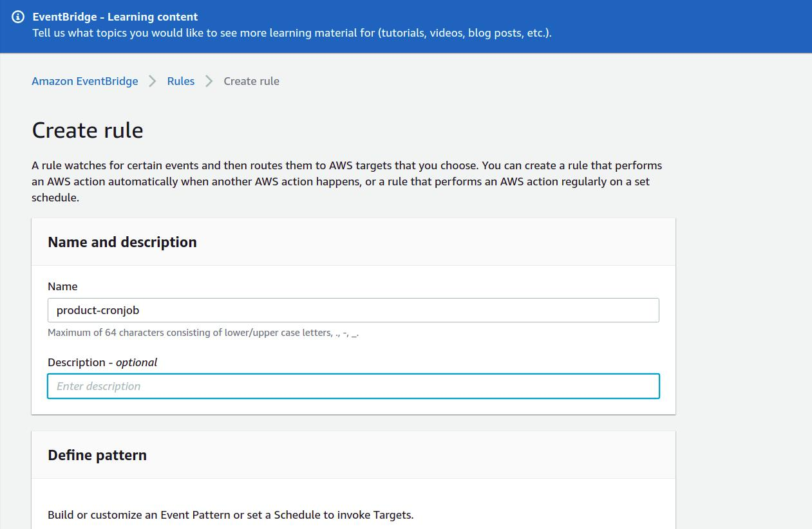
Task: Click the empty white area right of the Name and description title
Action: pyautogui.click(x=438, y=242)
